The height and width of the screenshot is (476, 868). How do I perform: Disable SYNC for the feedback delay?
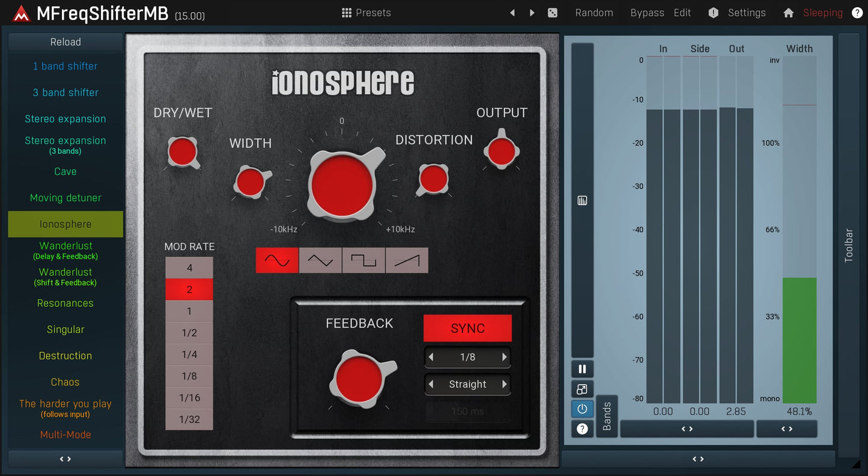point(467,328)
